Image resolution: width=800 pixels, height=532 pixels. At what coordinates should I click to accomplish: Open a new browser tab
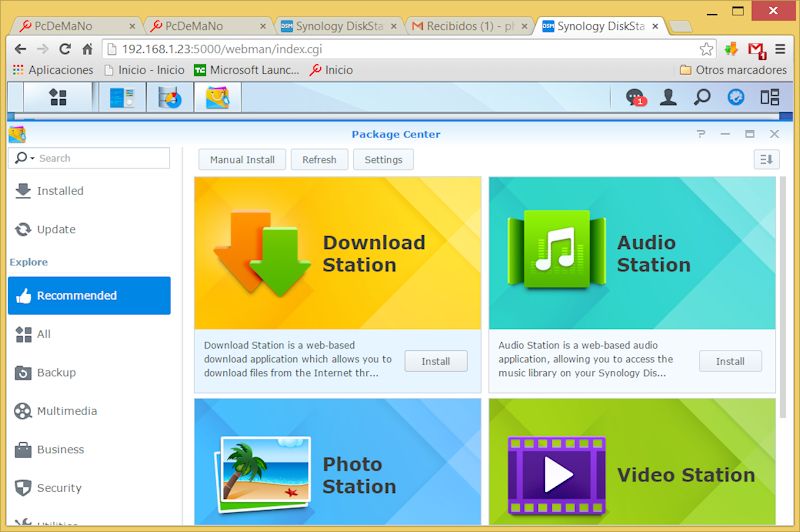680,27
